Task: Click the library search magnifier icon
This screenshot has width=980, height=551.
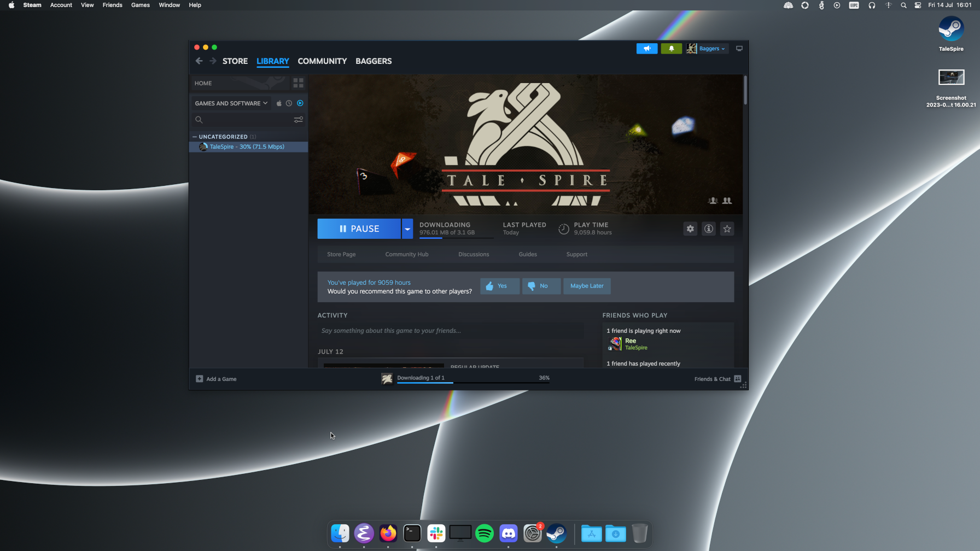Action: point(199,120)
